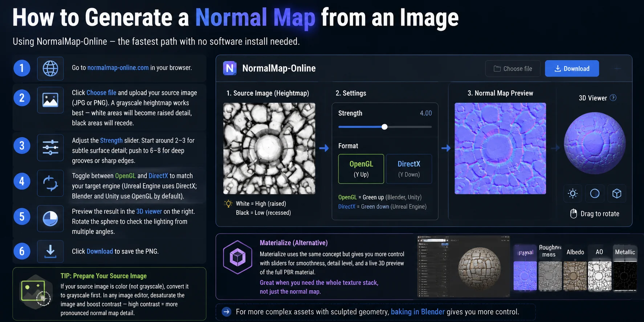Image resolution: width=644 pixels, height=322 pixels.
Task: Click the OpenGL link in step 4
Action: [125, 176]
